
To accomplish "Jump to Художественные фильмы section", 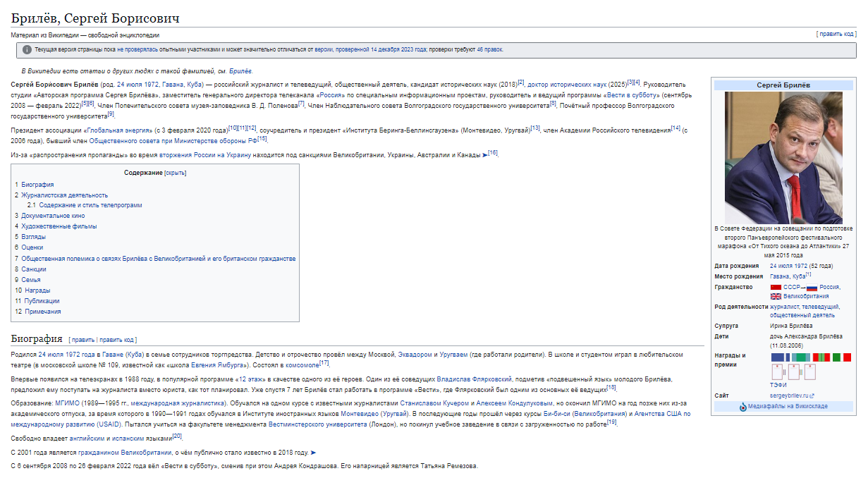I will pyautogui.click(x=56, y=226).
